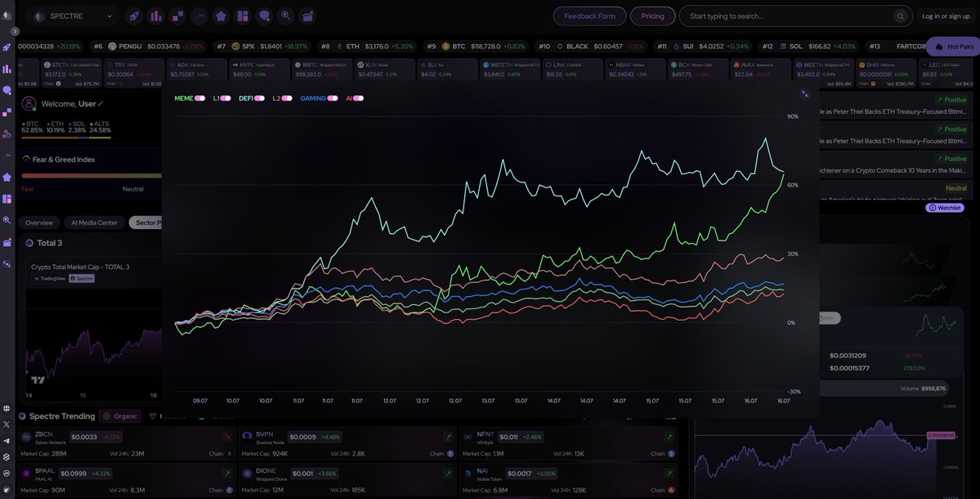This screenshot has height=499, width=980.
Task: Open the Feedback Form
Action: pos(589,16)
